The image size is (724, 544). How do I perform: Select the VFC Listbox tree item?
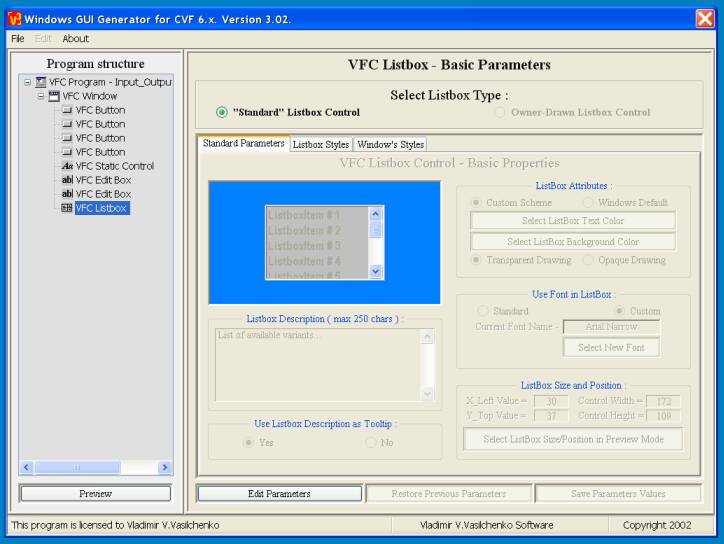tap(102, 208)
